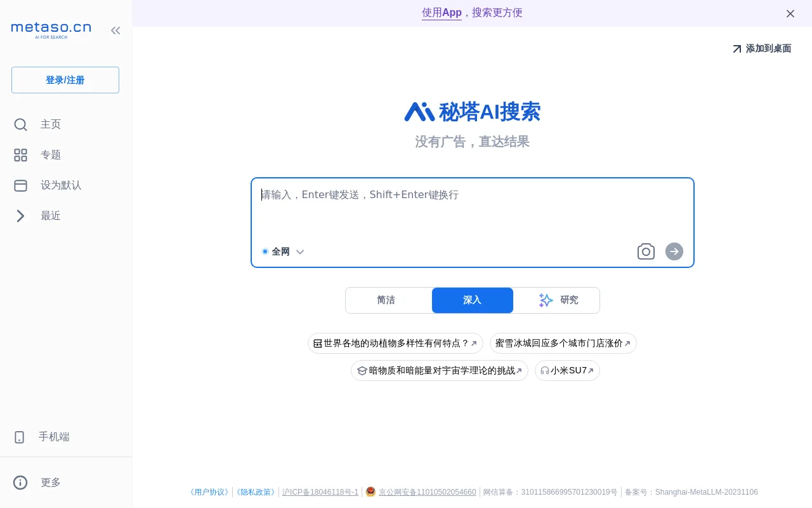Select the 全网 search scope radio dot
Screen dimensions: 812x508
265,251
